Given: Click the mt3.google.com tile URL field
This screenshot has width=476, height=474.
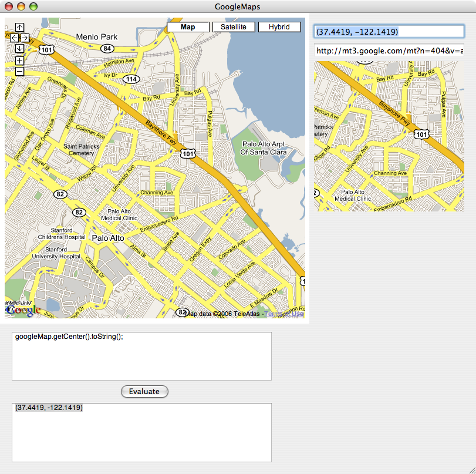Looking at the screenshot, I should [x=389, y=51].
